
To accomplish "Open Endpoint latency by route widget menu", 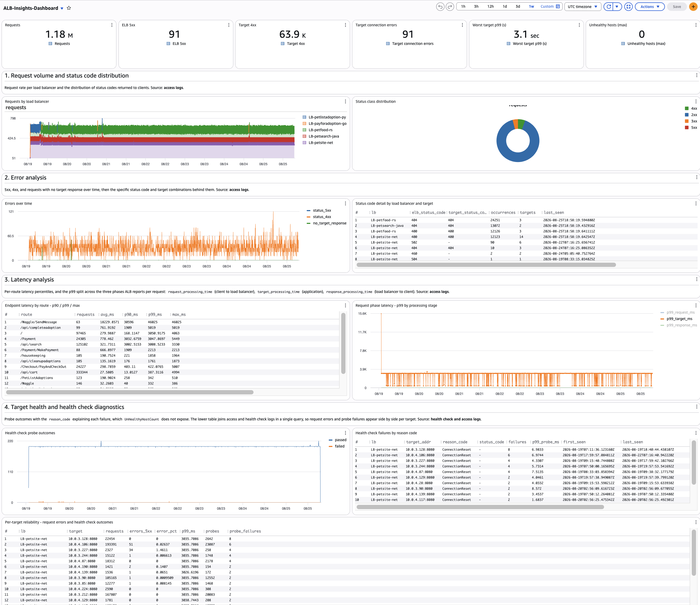I will pos(345,305).
